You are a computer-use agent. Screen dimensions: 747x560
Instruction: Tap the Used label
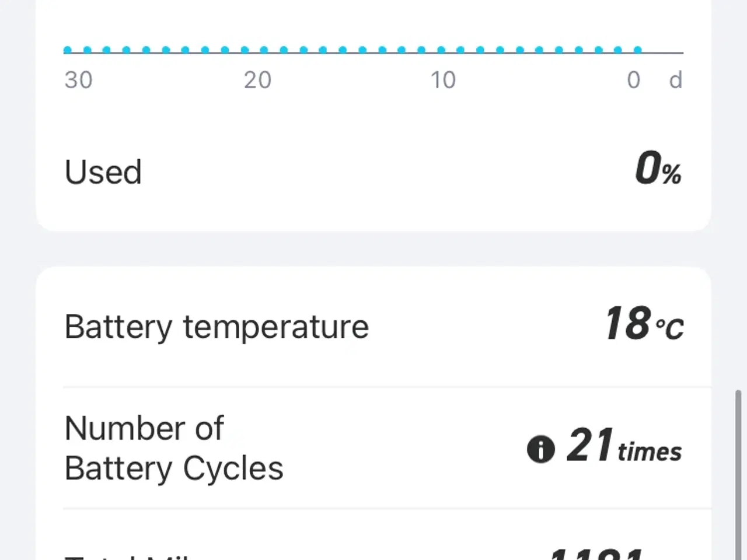click(x=103, y=172)
